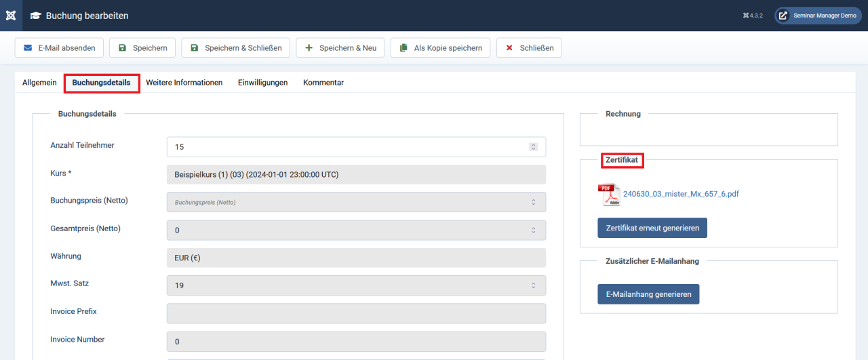Open the 240630_03_mister_Mx_657_6.pdf link
Image resolution: width=868 pixels, height=360 pixels.
pos(681,194)
